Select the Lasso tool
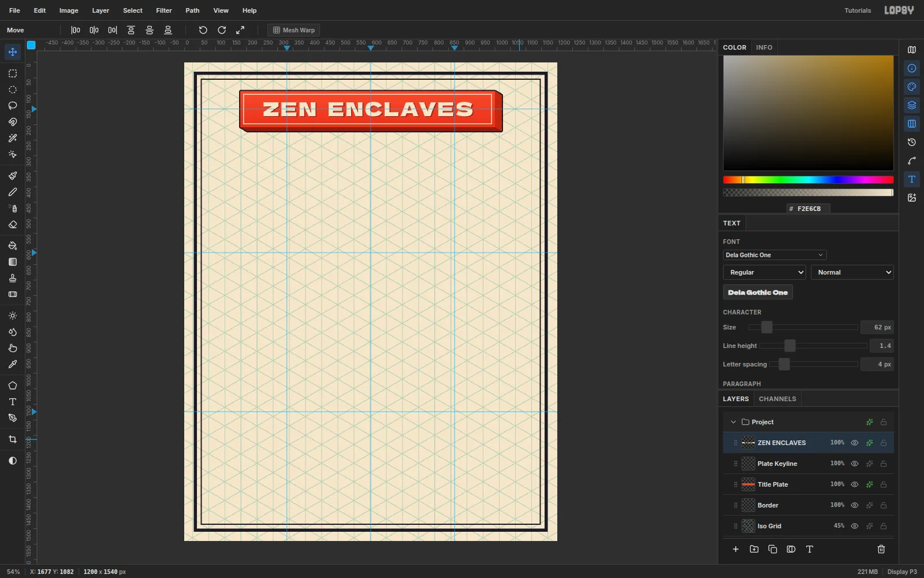 13,106
